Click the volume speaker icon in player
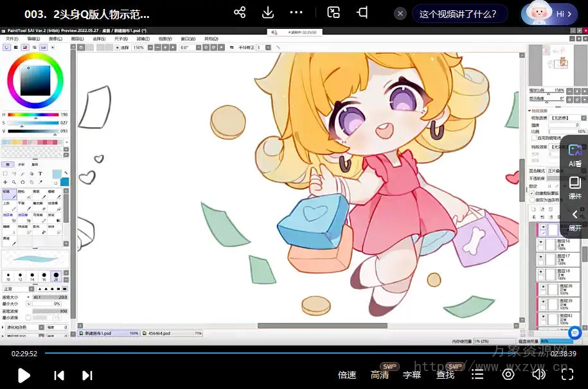The width and height of the screenshot is (588, 389). tap(539, 374)
